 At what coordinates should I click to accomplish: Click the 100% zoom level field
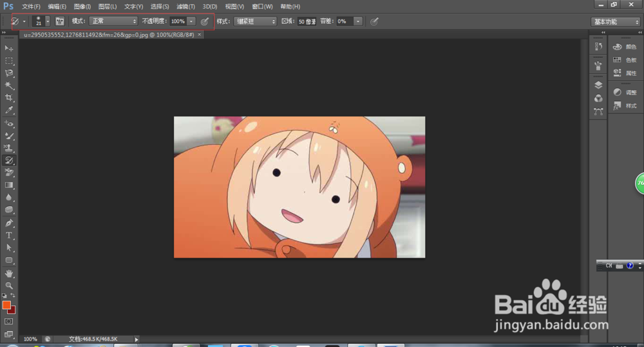(30, 339)
